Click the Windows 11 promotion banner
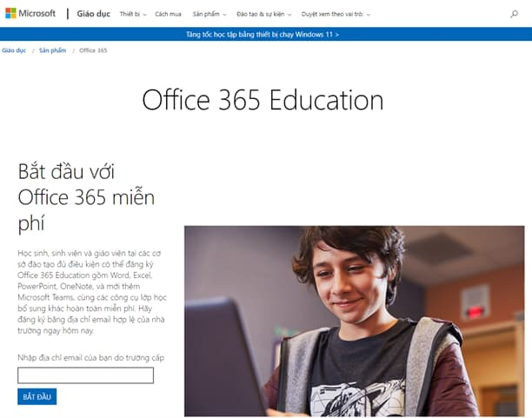532x418 pixels. tap(263, 34)
